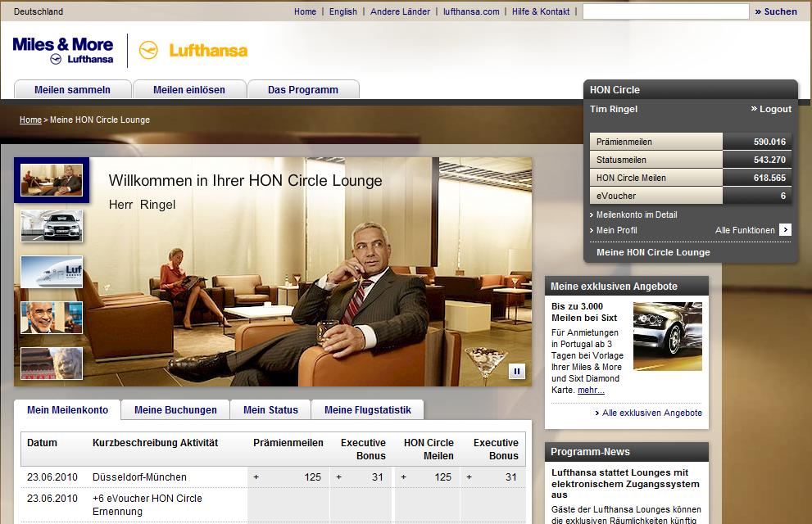The width and height of the screenshot is (812, 524).
Task: Open Andere Länder link
Action: pyautogui.click(x=400, y=11)
